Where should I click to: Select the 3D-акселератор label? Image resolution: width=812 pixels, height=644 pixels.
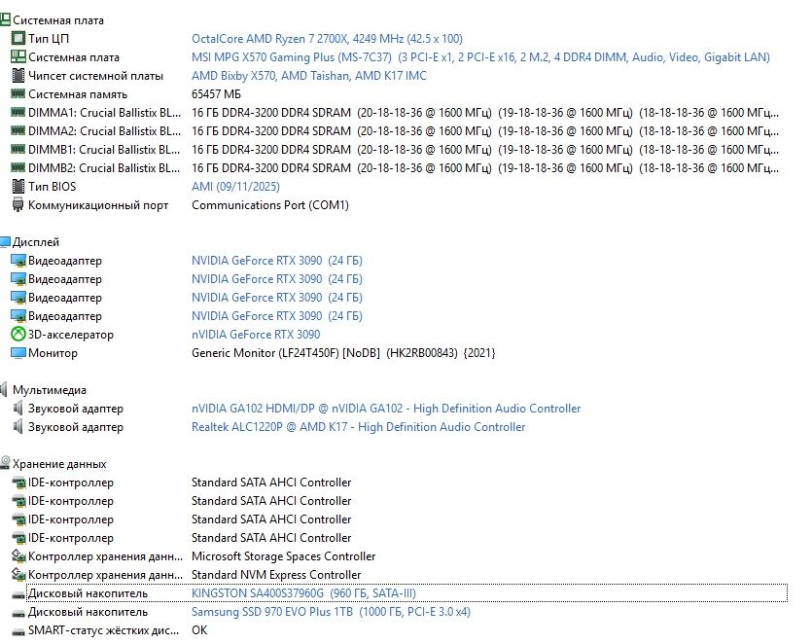coord(71,335)
